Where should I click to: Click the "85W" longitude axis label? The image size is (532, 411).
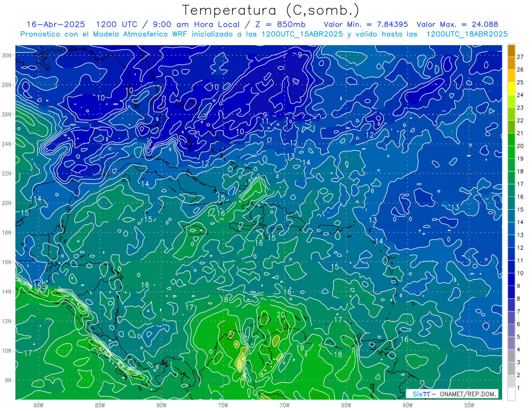click(x=100, y=405)
